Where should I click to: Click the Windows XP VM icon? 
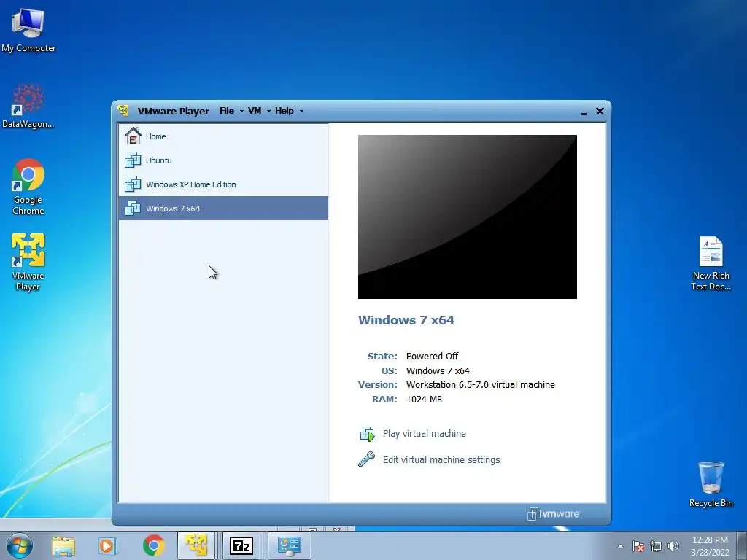coord(133,184)
